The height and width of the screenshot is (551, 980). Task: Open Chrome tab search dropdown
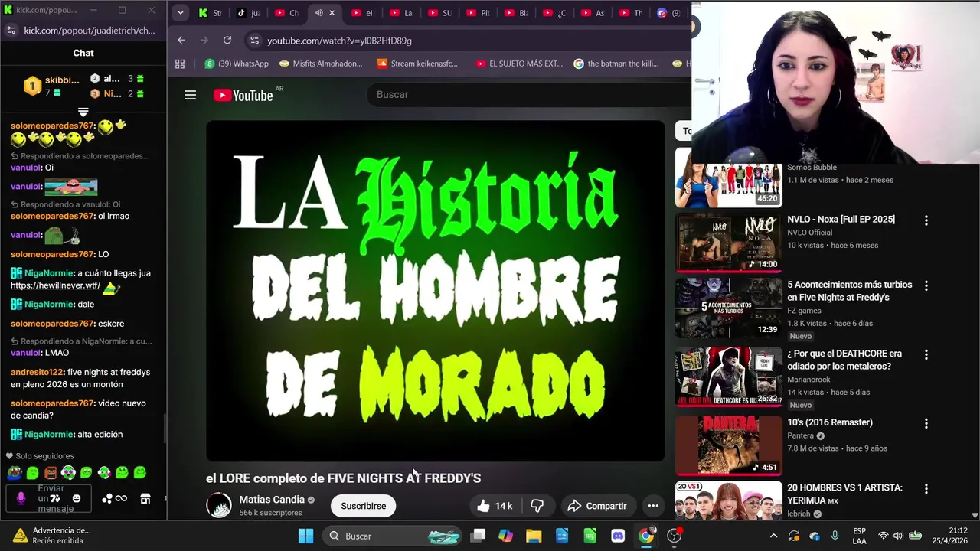(180, 13)
